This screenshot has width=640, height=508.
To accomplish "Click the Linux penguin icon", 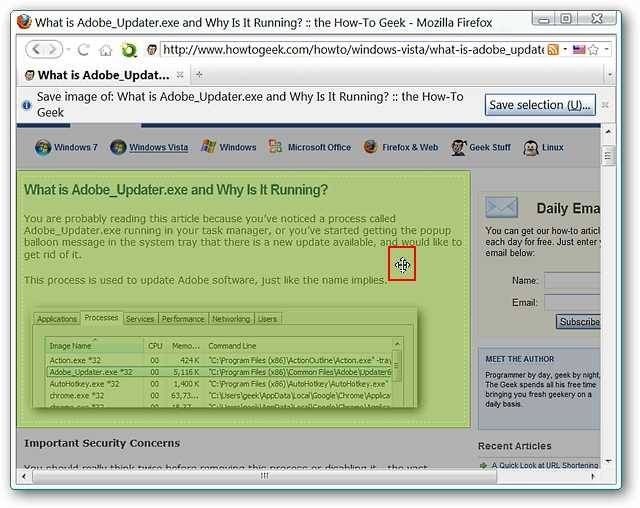I will pos(530,148).
